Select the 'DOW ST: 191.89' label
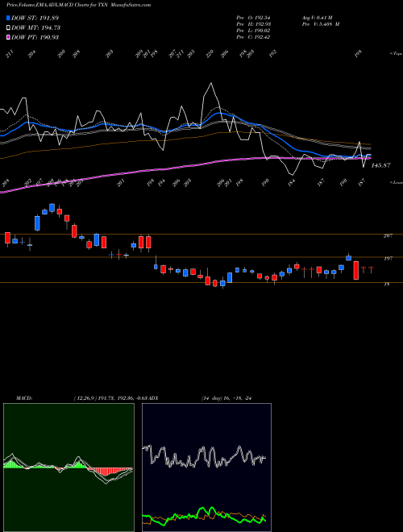The width and height of the screenshot is (403, 532). (x=35, y=18)
